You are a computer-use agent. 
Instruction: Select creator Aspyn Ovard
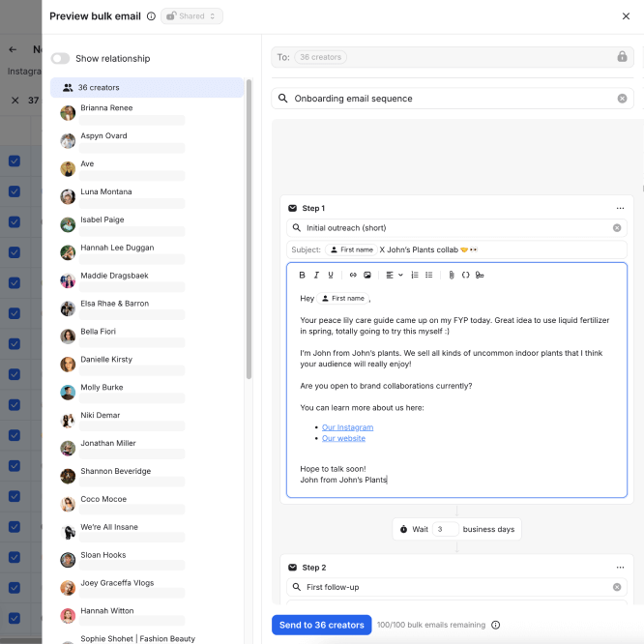coord(147,141)
